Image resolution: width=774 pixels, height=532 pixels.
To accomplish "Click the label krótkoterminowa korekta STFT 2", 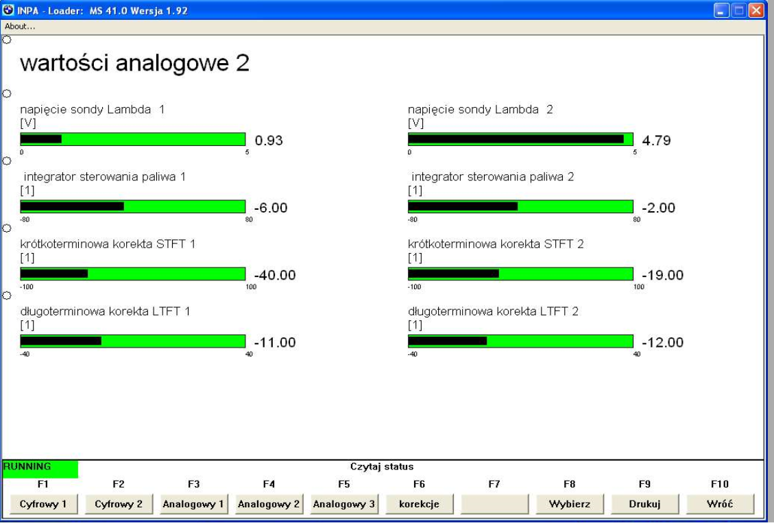I will pyautogui.click(x=496, y=244).
